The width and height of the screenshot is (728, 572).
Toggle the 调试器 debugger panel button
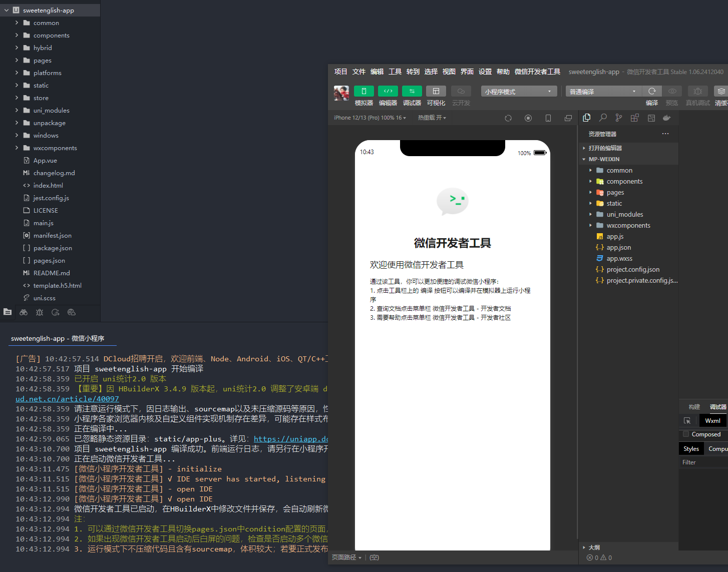pyautogui.click(x=412, y=91)
